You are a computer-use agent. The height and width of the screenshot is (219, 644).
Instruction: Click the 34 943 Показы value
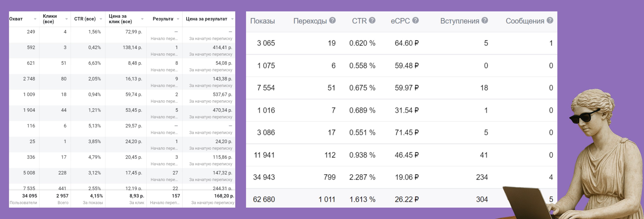(x=264, y=177)
